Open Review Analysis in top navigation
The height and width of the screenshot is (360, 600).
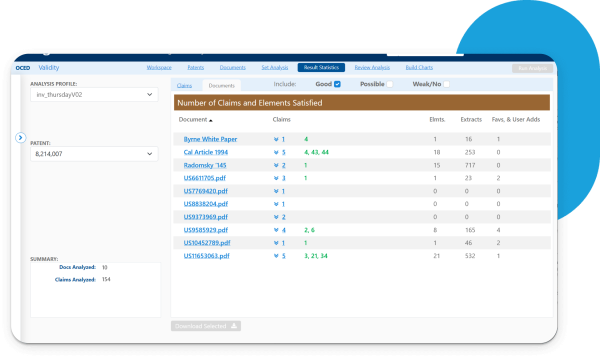click(372, 68)
